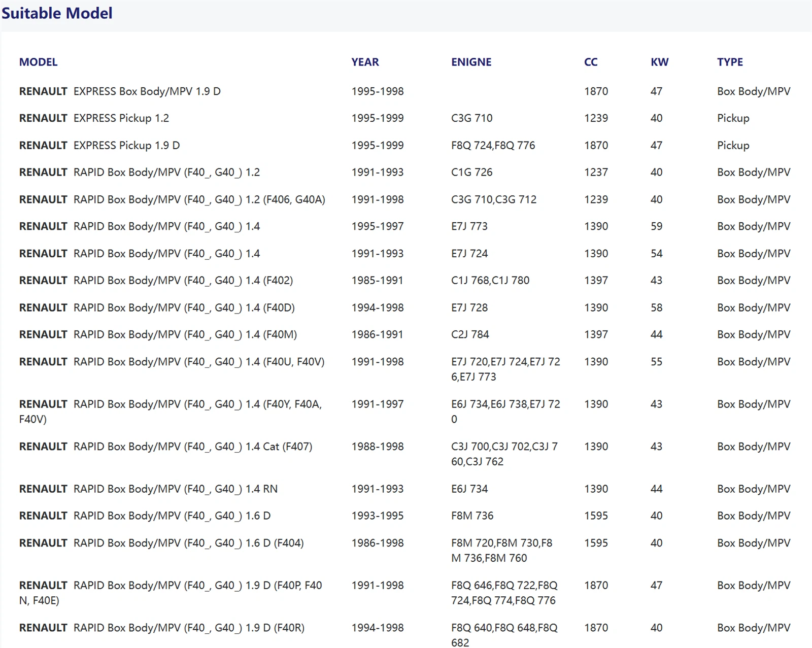This screenshot has width=812, height=648.
Task: Click engine code E7J 728
Action: point(469,308)
